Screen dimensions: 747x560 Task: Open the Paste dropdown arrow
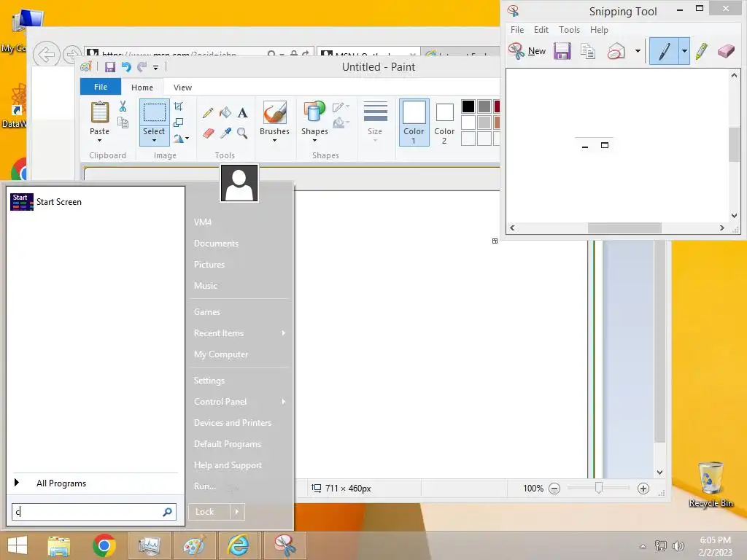tap(99, 141)
